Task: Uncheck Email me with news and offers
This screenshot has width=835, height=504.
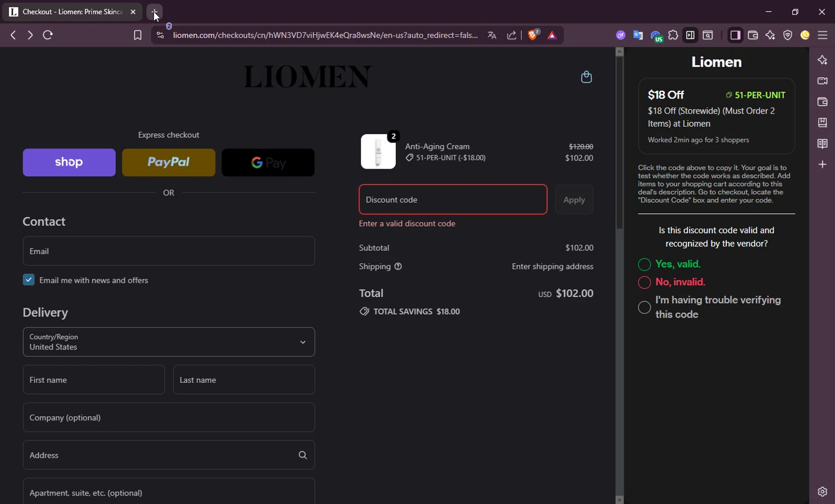Action: pyautogui.click(x=28, y=280)
